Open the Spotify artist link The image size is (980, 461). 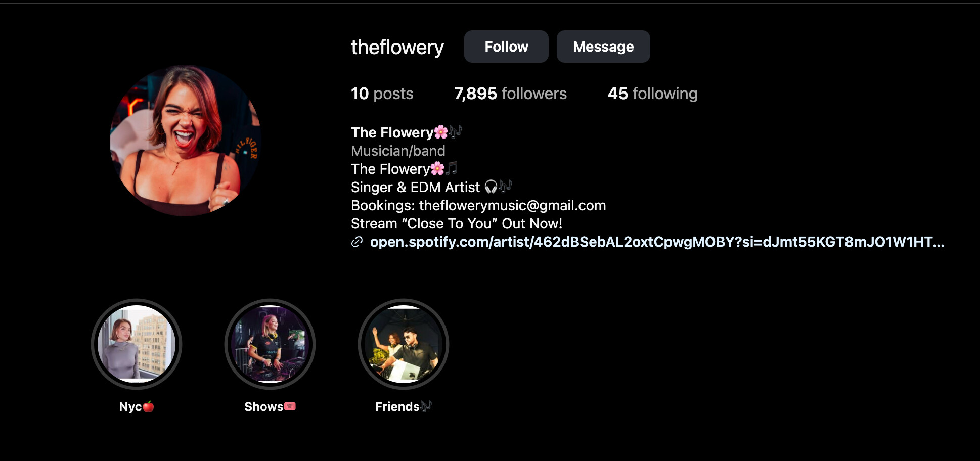(x=657, y=242)
